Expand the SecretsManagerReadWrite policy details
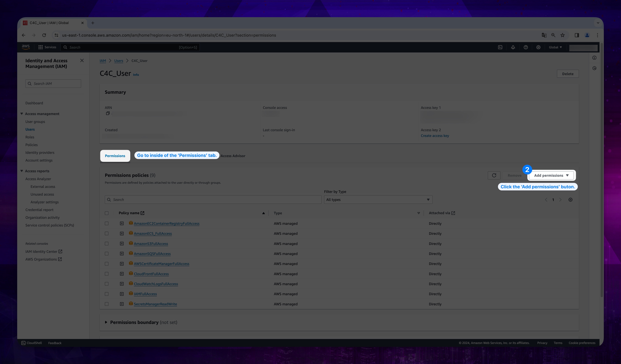Viewport: 621px width, 364px height. coord(122,304)
